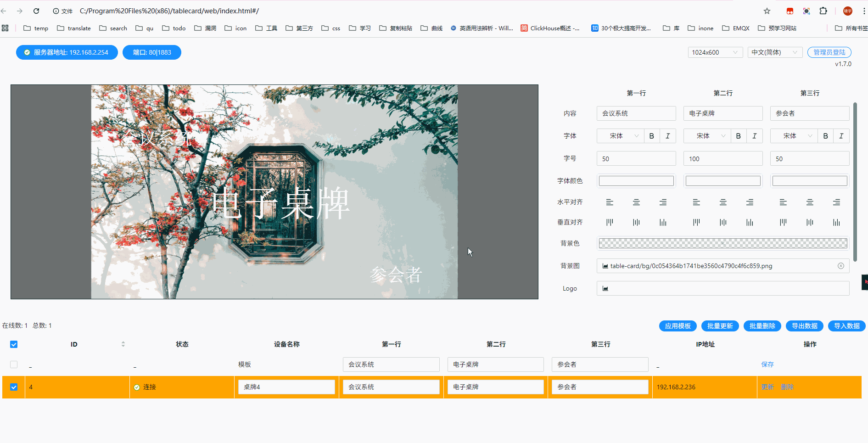This screenshot has height=443, width=868.
Task: Left align second row text horizontally
Action: (x=696, y=202)
